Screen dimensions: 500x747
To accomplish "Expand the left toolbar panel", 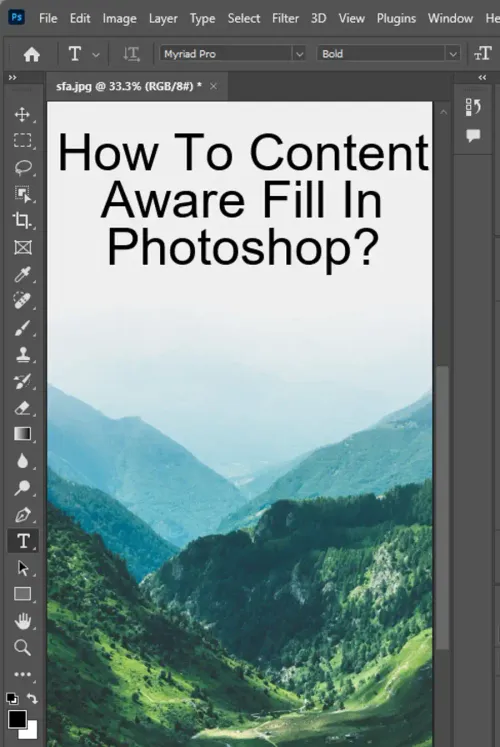I will click(x=12, y=77).
